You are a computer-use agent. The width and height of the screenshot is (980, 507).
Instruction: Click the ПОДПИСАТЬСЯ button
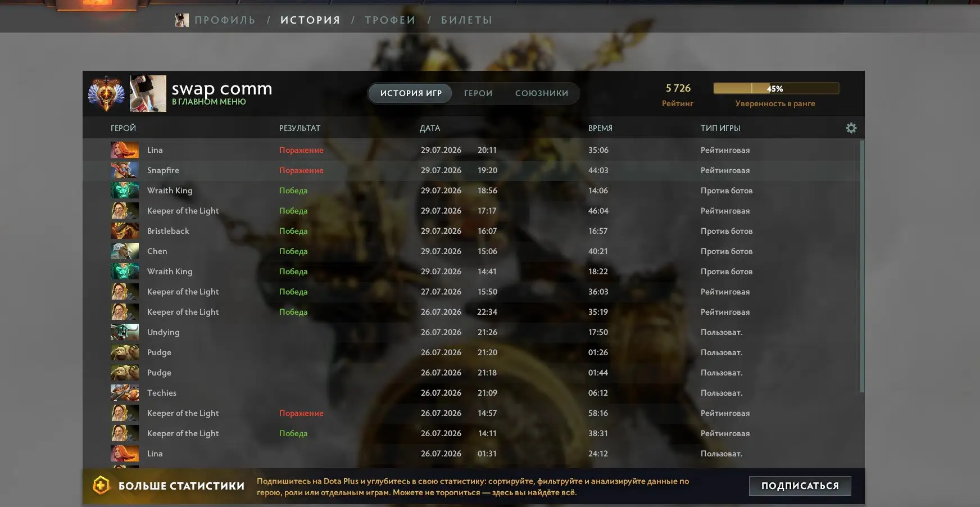pyautogui.click(x=800, y=486)
